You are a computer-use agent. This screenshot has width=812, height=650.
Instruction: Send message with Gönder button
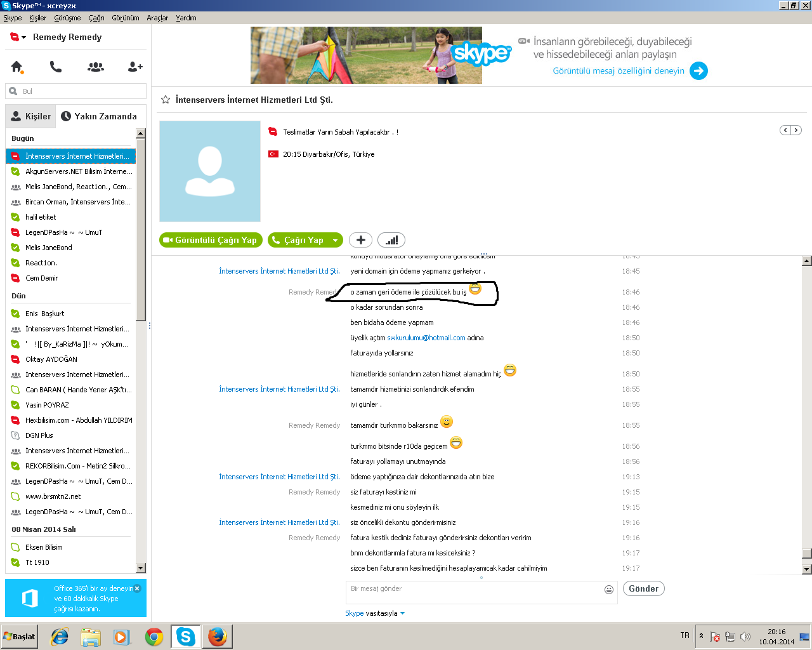click(x=643, y=588)
